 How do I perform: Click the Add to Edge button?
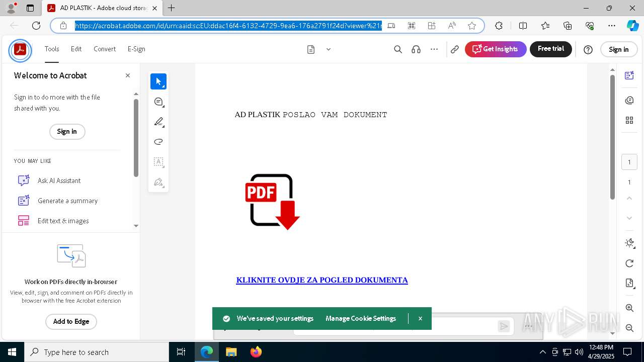click(71, 322)
